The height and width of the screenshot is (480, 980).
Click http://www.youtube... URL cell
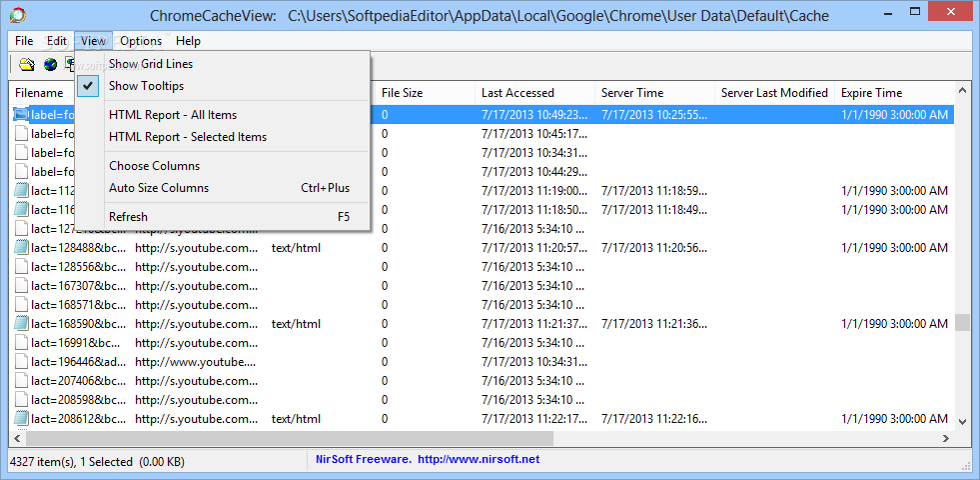(196, 362)
